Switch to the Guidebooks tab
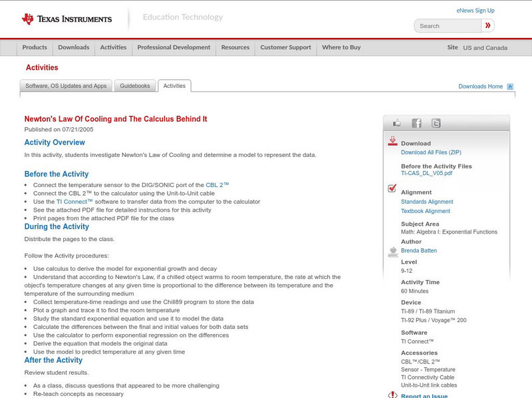The image size is (532, 398). tap(135, 86)
